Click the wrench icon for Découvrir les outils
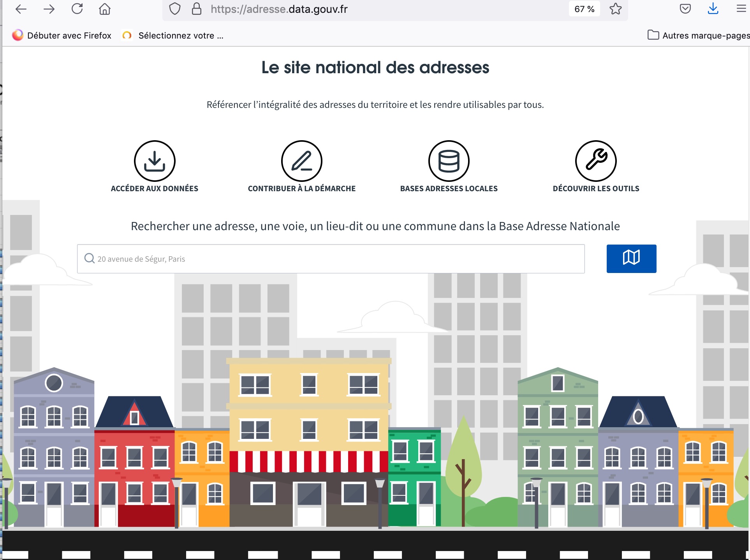 (596, 161)
